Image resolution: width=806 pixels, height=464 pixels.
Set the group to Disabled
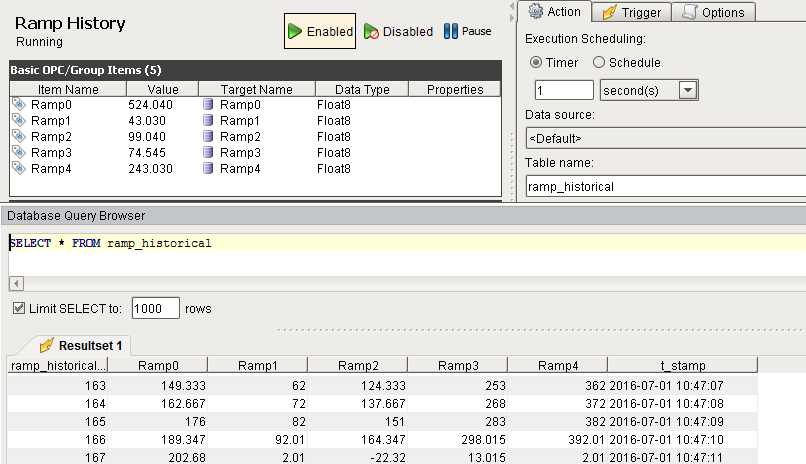[x=398, y=31]
